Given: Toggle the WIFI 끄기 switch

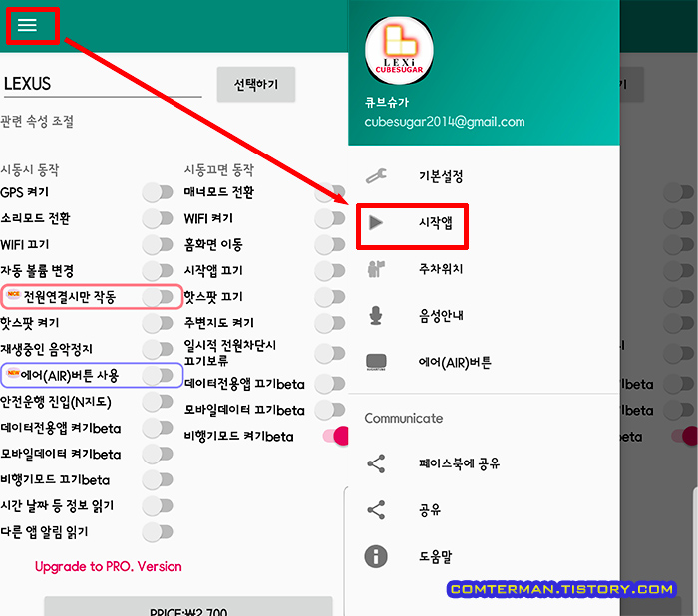Looking at the screenshot, I should point(158,245).
